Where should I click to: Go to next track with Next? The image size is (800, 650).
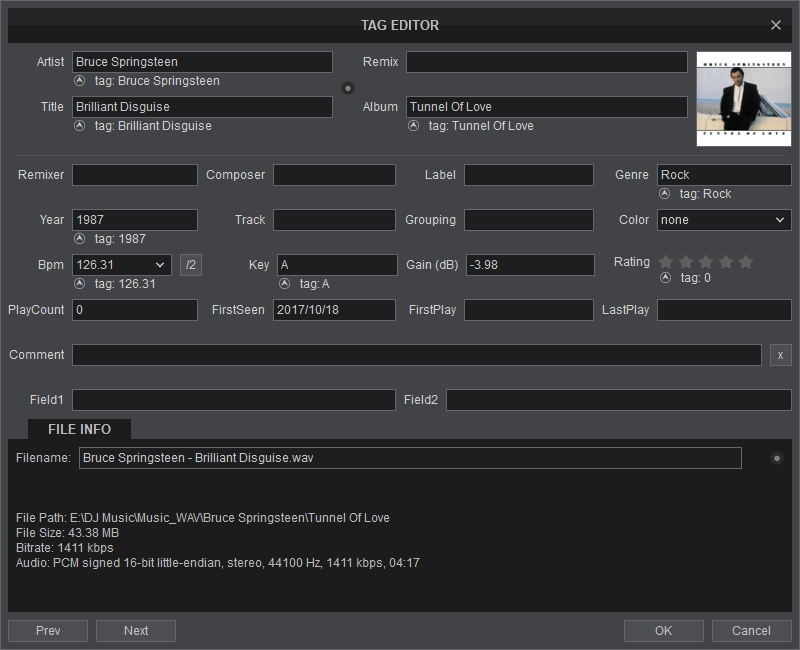coord(136,631)
